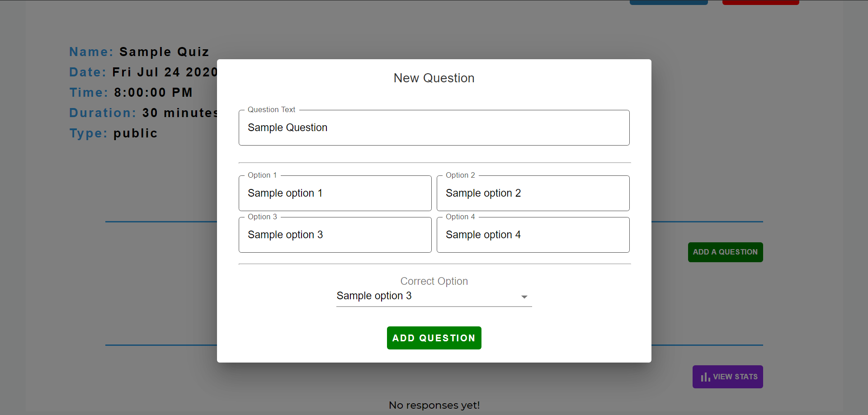The width and height of the screenshot is (868, 415).
Task: Click the Correct Option dropdown arrow
Action: [524, 297]
